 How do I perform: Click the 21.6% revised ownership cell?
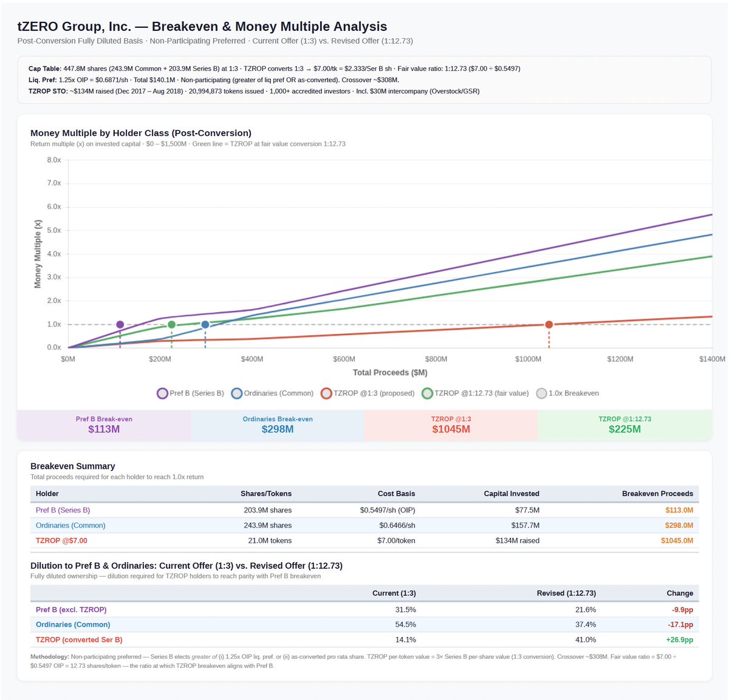point(586,610)
